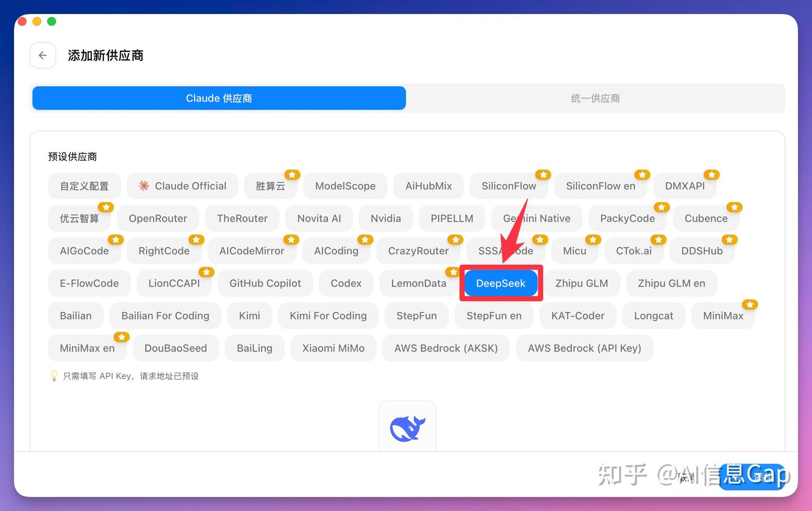The height and width of the screenshot is (511, 812).
Task: Click the highlighted DeepSeek preset
Action: click(x=501, y=283)
